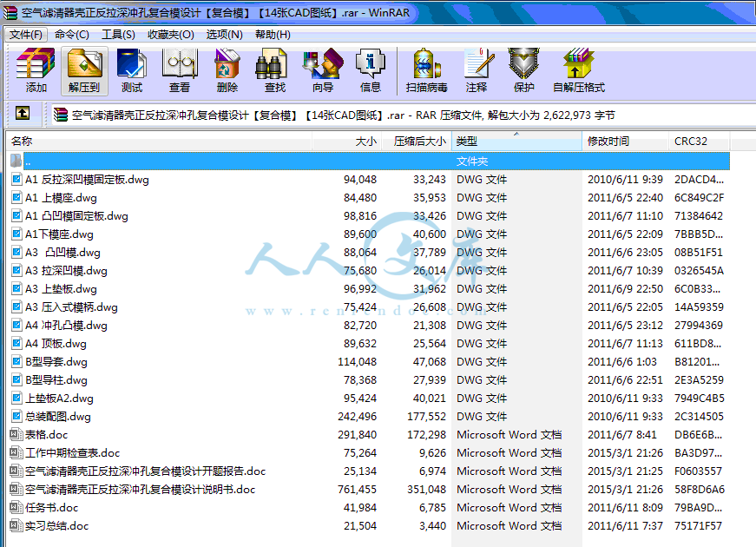Viewport: 756px width, 547px height.
Task: Select file A1 凸凹模固定板.dwg
Action: coord(76,215)
